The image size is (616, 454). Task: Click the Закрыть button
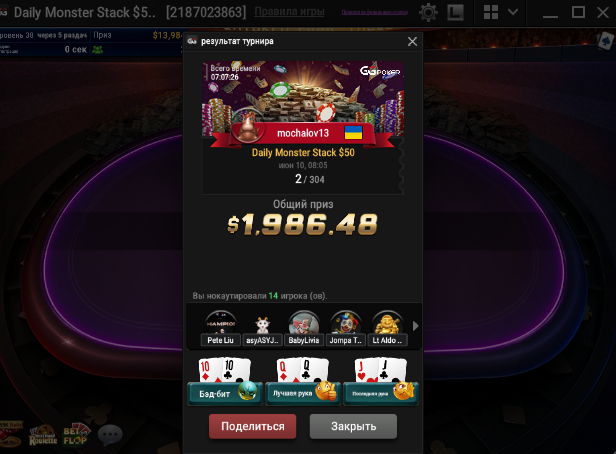tap(353, 426)
